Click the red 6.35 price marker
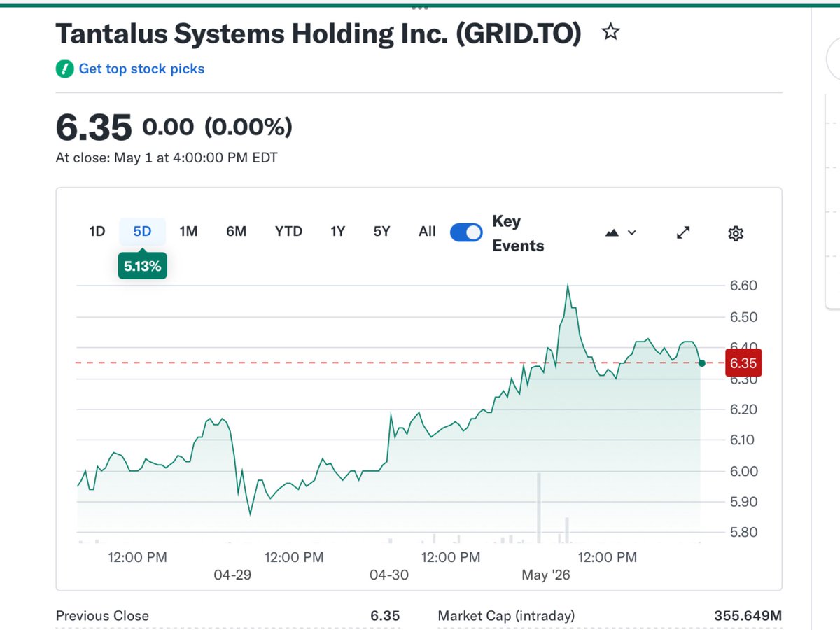The width and height of the screenshot is (840, 630). 743,363
